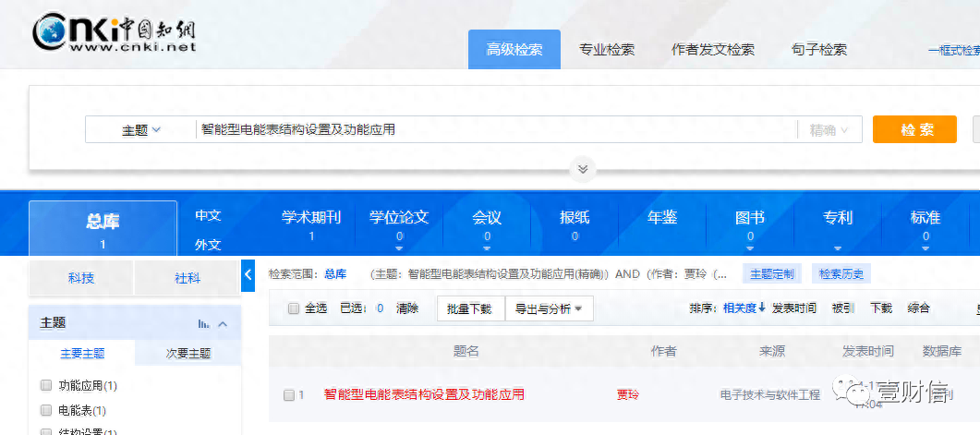Open 检索历史
Image resolution: width=980 pixels, height=435 pixels.
841,273
